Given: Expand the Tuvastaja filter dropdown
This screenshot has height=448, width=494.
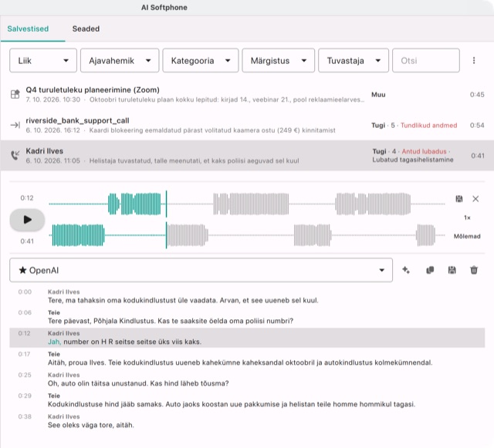Looking at the screenshot, I should [354, 60].
